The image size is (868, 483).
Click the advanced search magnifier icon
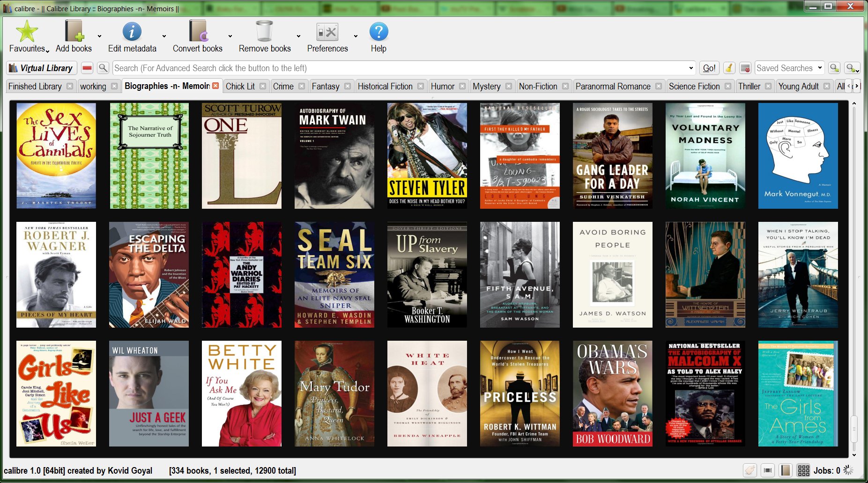click(103, 68)
